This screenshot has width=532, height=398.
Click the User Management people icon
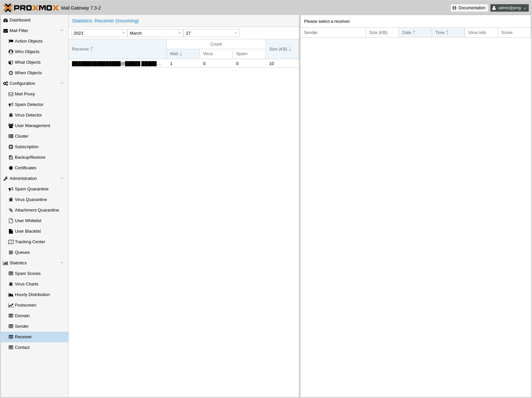coord(11,126)
